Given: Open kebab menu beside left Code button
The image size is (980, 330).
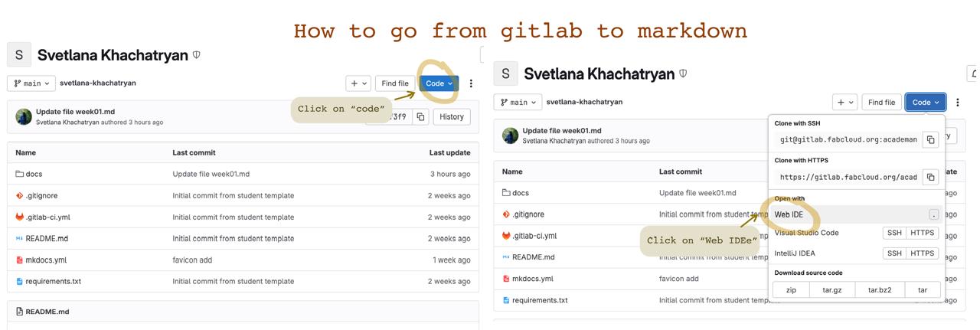Looking at the screenshot, I should (471, 83).
